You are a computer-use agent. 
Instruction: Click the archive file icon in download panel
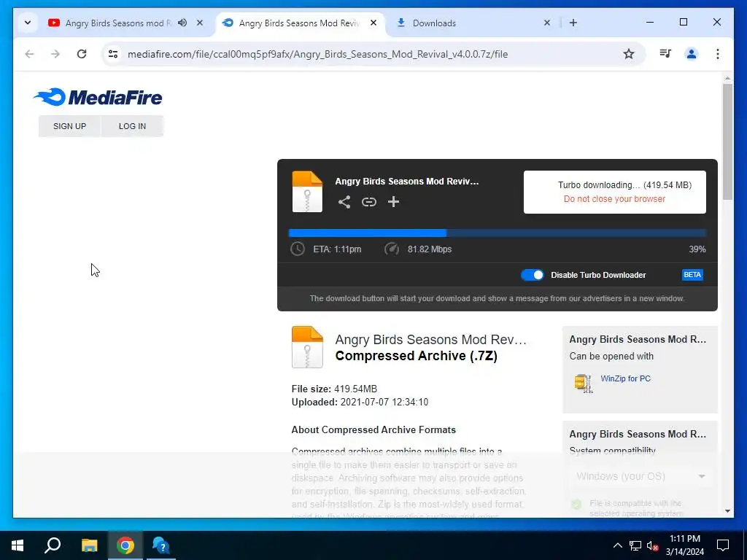point(307,192)
